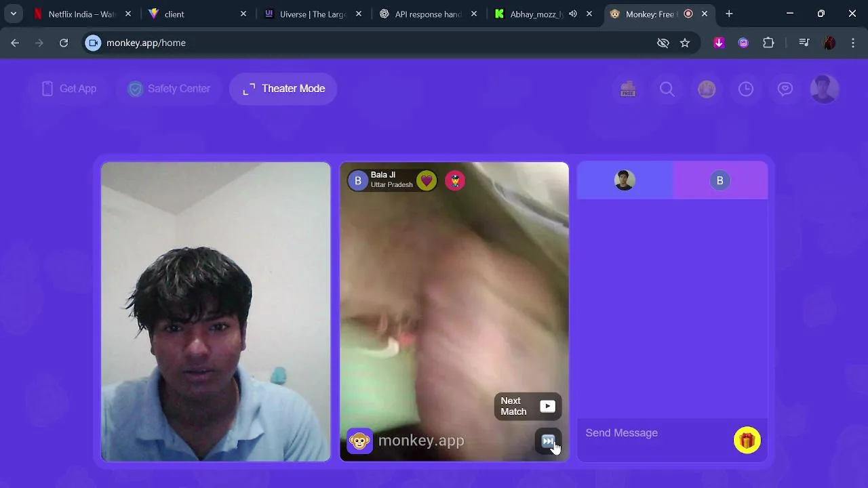Open the Extensions puzzle menu
Image resolution: width=868 pixels, height=488 pixels.
(768, 43)
